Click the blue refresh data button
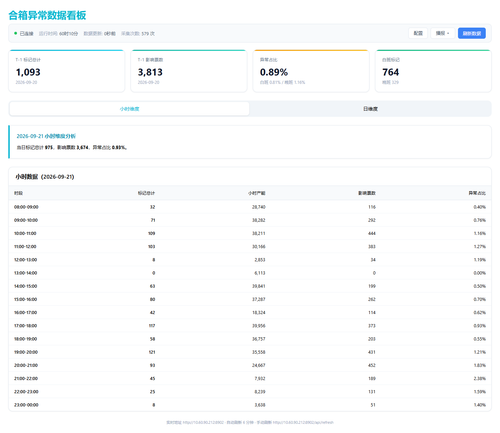Image resolution: width=500 pixels, height=433 pixels. 471,33
